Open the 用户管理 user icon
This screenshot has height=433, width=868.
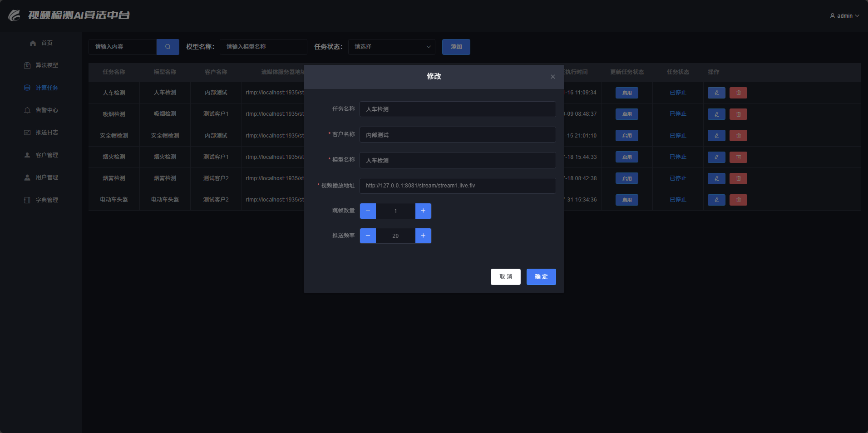(27, 177)
